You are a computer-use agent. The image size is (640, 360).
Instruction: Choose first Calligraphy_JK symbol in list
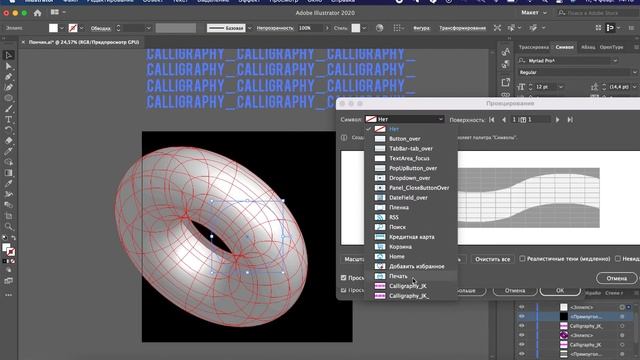(x=410, y=286)
